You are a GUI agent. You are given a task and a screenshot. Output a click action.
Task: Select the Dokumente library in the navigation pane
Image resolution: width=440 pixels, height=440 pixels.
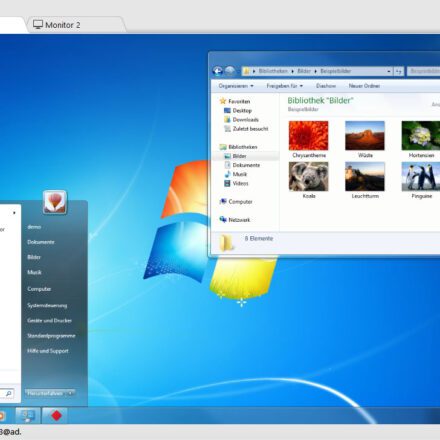246,165
